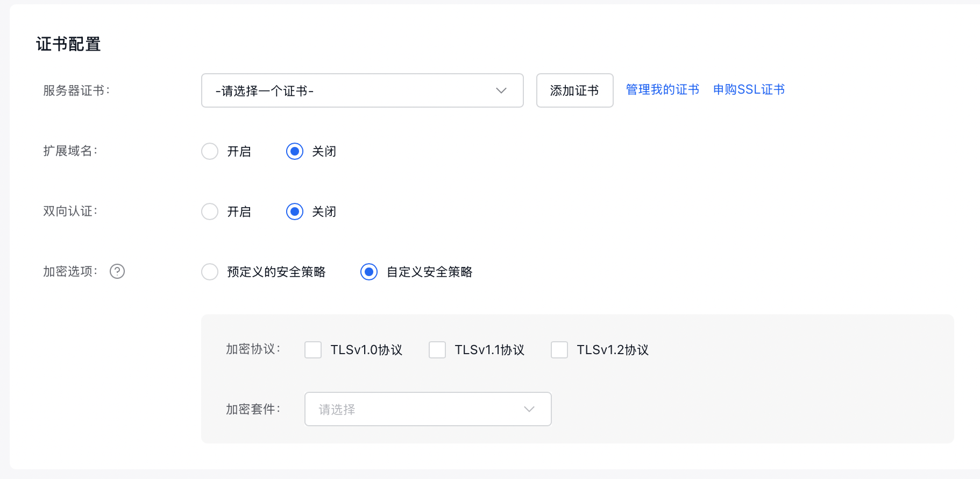Click the chevron arrow in 服务器证书 selector
This screenshot has height=479, width=980.
501,90
